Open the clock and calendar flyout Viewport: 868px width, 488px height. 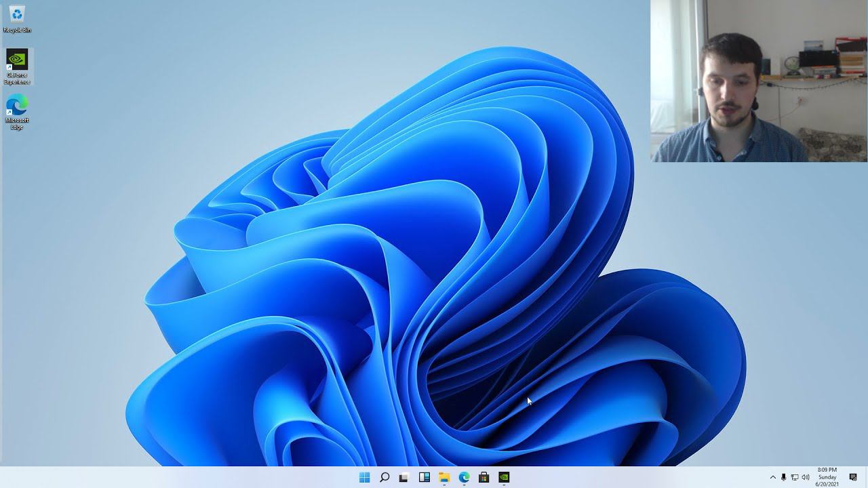(x=827, y=477)
